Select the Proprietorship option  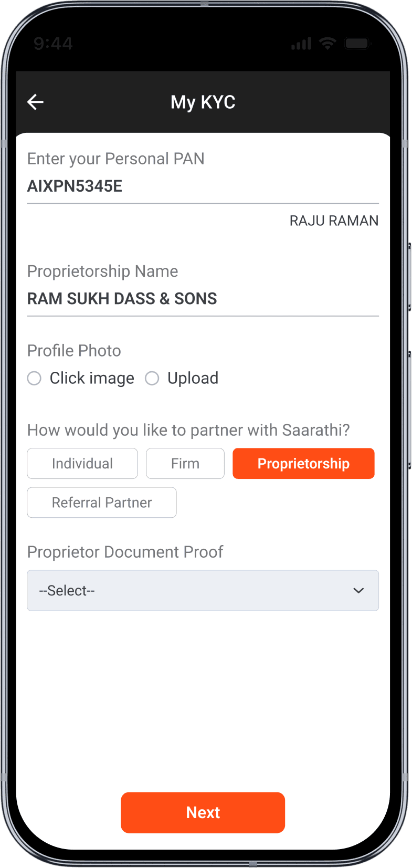pyautogui.click(x=303, y=463)
